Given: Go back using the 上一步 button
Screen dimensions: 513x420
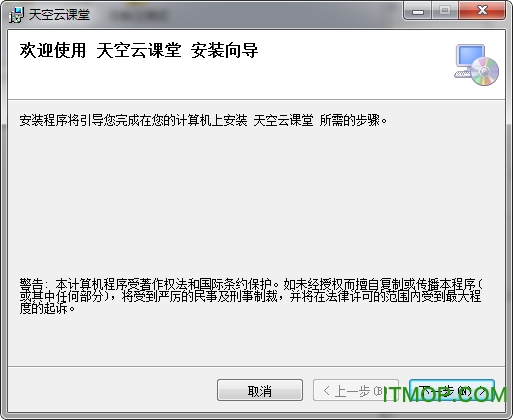Looking at the screenshot, I should point(356,390).
